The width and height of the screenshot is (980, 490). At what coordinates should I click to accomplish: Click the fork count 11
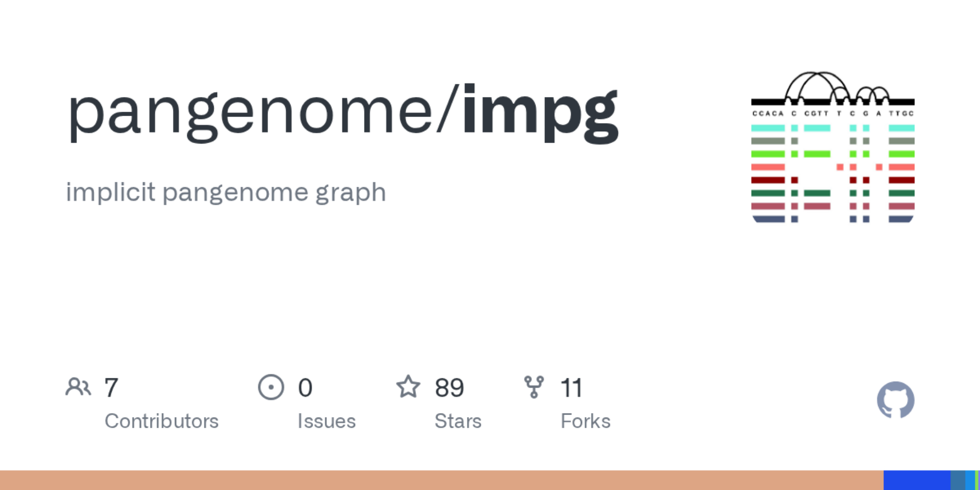tap(571, 388)
